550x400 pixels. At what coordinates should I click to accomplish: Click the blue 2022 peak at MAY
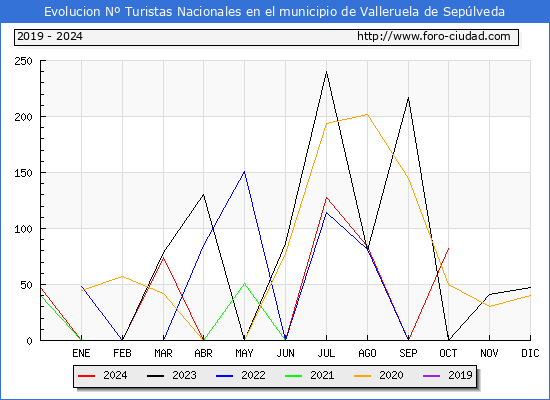244,172
